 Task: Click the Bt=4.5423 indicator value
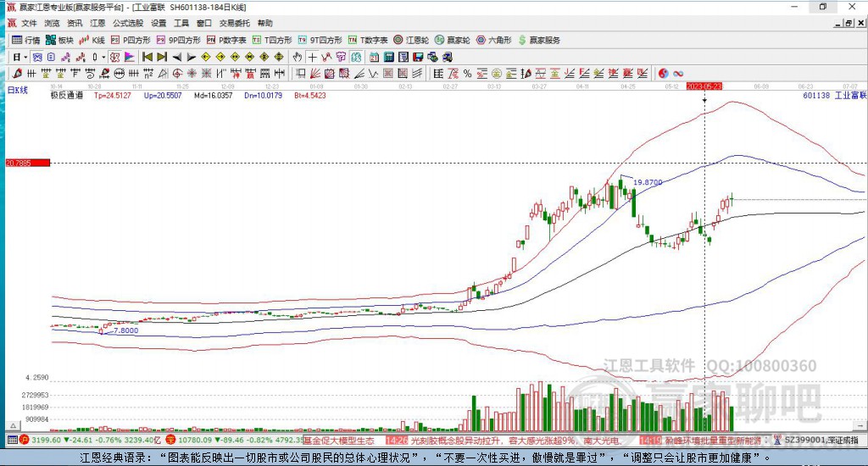(310, 95)
